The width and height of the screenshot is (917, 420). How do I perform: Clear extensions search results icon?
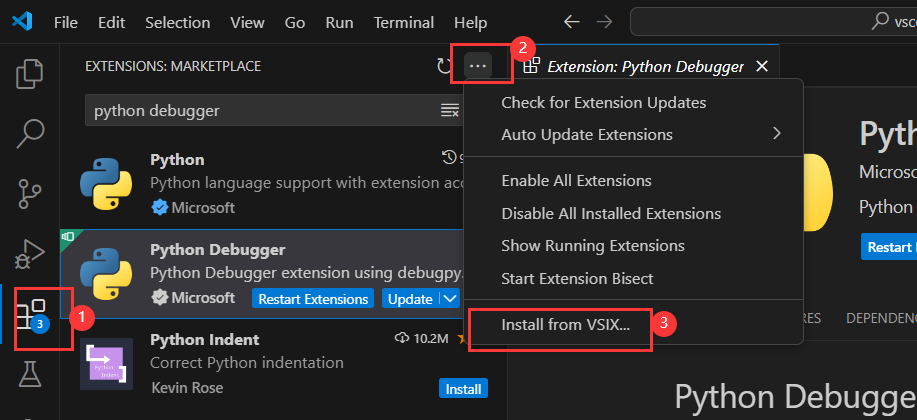click(x=450, y=110)
